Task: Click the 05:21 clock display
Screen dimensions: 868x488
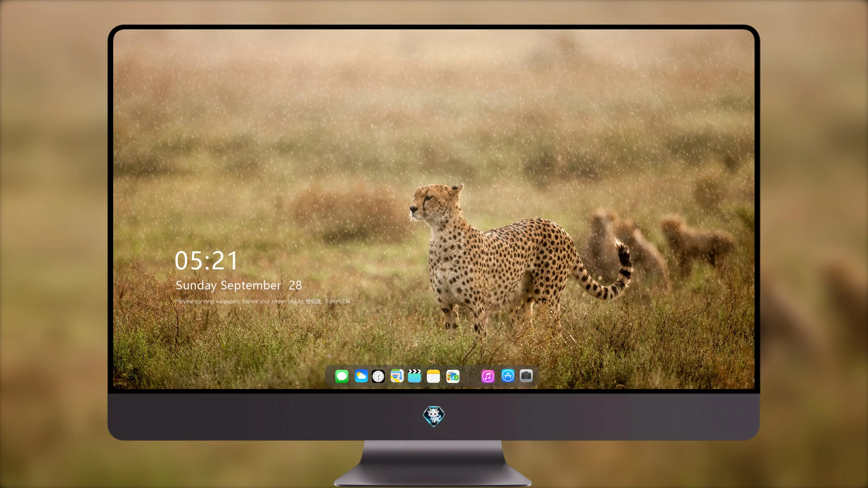Action: [206, 261]
